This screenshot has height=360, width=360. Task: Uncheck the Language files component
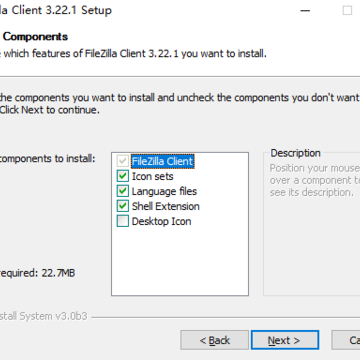(x=123, y=191)
